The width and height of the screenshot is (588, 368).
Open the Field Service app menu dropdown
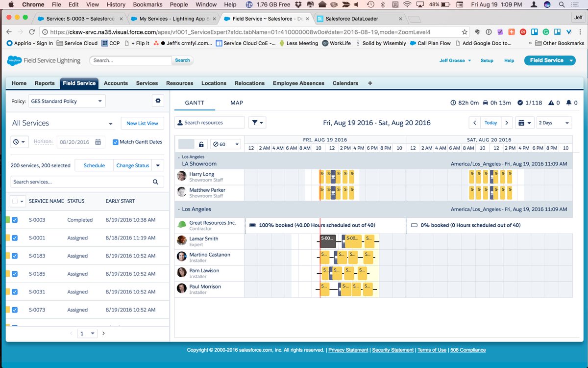tap(571, 60)
